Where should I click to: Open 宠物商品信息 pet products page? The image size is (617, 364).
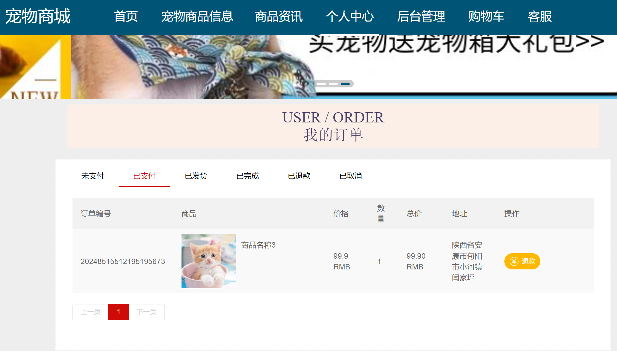[x=197, y=17]
